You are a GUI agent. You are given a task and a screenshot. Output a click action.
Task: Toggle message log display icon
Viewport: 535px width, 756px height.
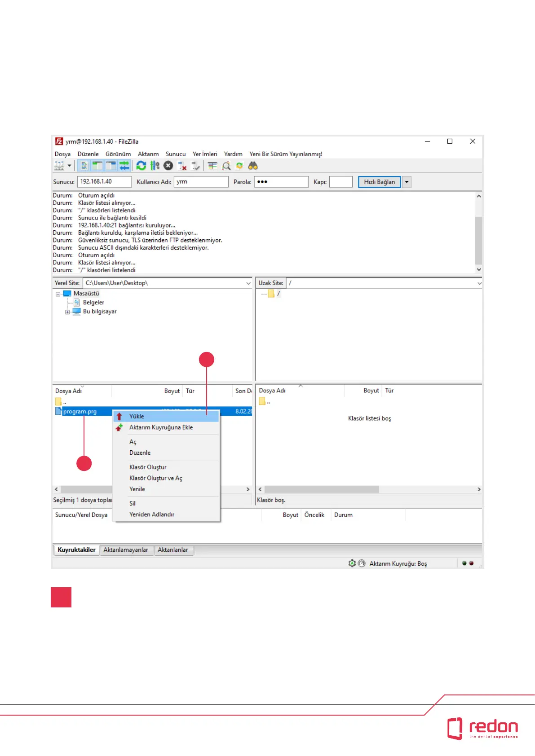click(x=84, y=166)
